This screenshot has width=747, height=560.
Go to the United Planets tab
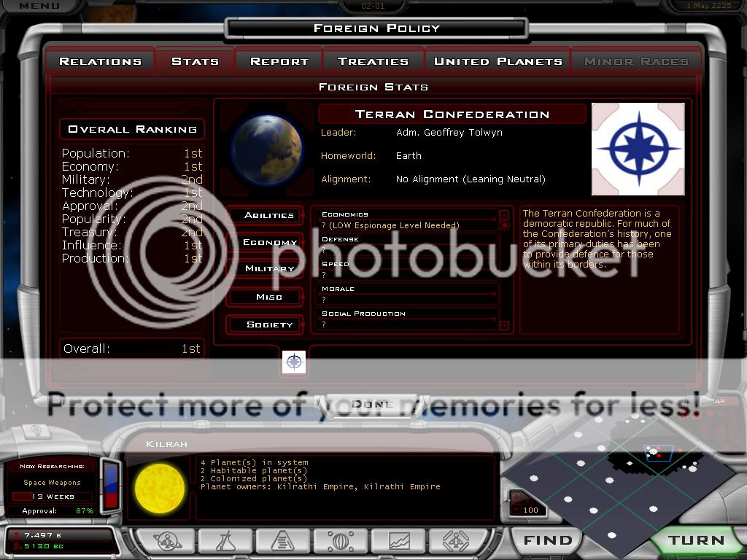click(498, 61)
